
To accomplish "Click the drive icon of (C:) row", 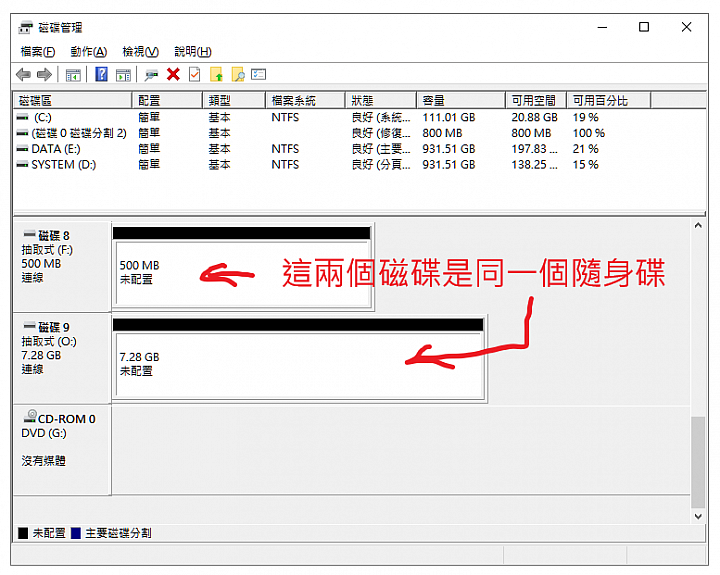I will click(22, 118).
